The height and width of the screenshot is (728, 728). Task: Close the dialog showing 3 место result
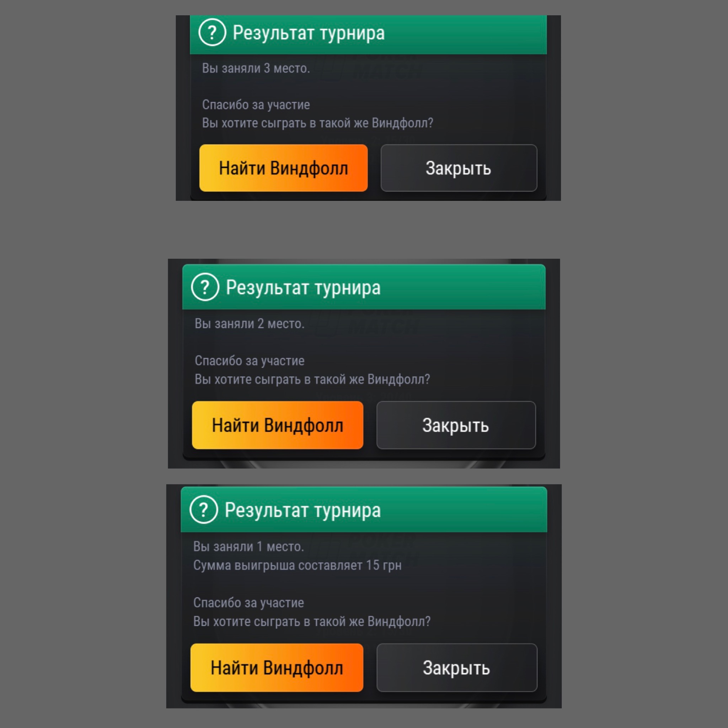[x=459, y=168]
